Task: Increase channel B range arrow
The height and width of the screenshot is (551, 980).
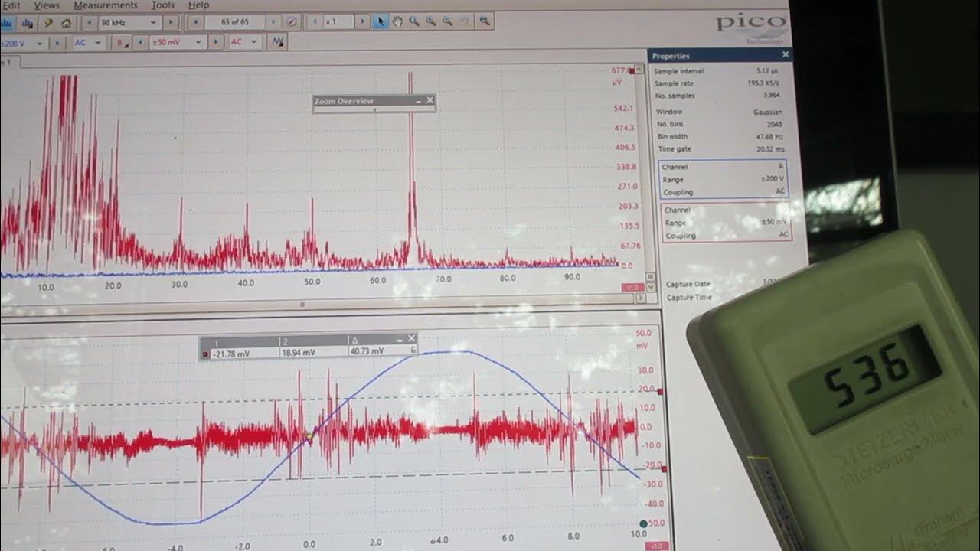Action: [216, 43]
